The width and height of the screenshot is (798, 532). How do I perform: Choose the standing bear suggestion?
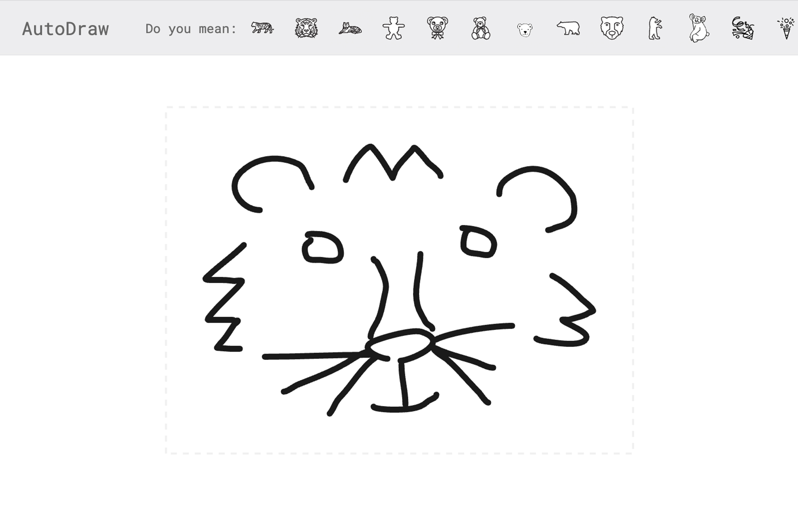[655, 28]
